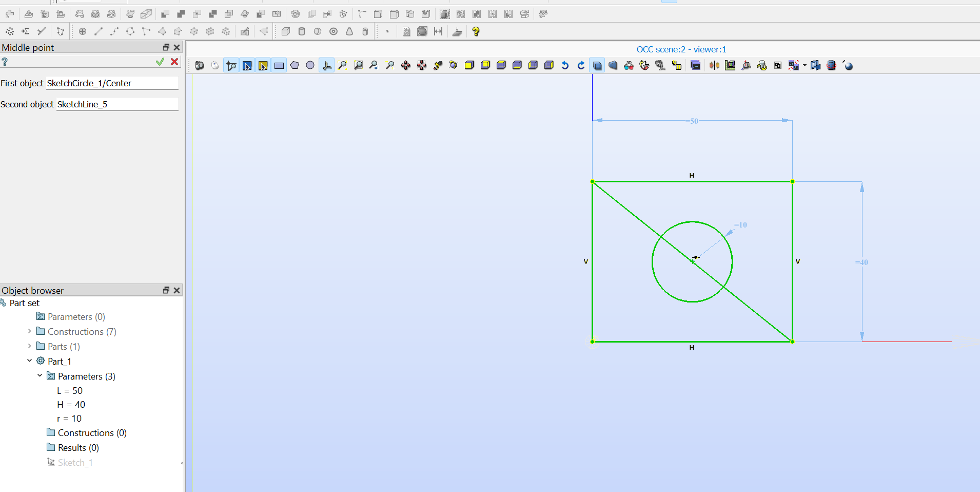
Task: Select the Second object input field
Action: pos(117,104)
